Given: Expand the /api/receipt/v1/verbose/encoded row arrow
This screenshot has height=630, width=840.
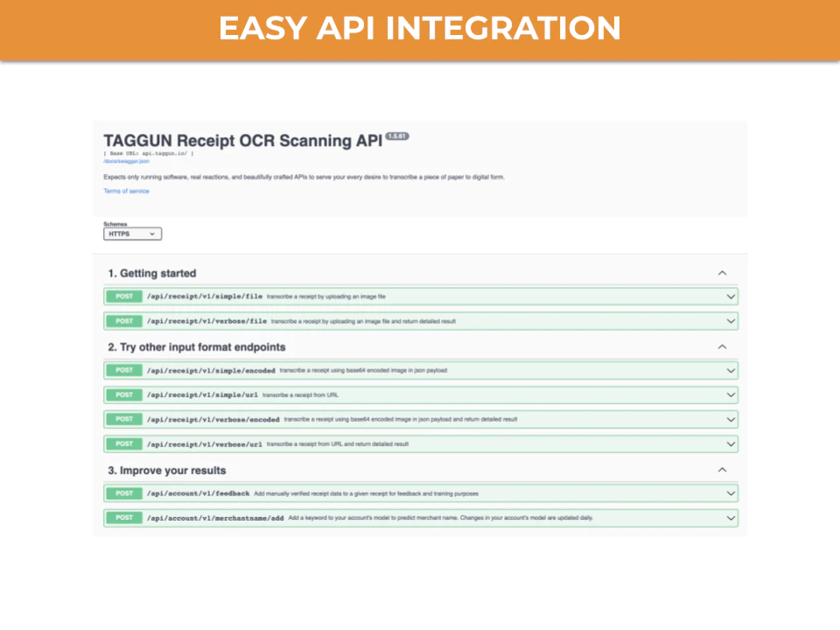Looking at the screenshot, I should coord(731,419).
